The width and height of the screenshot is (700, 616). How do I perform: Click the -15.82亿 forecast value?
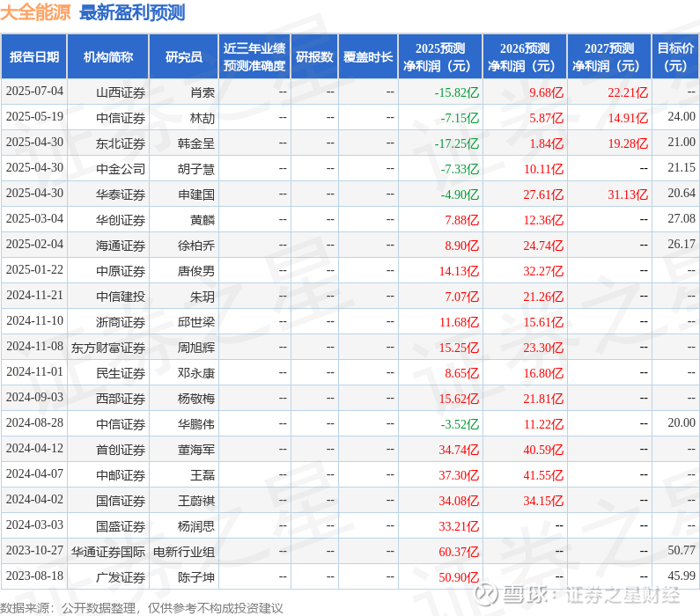457,92
